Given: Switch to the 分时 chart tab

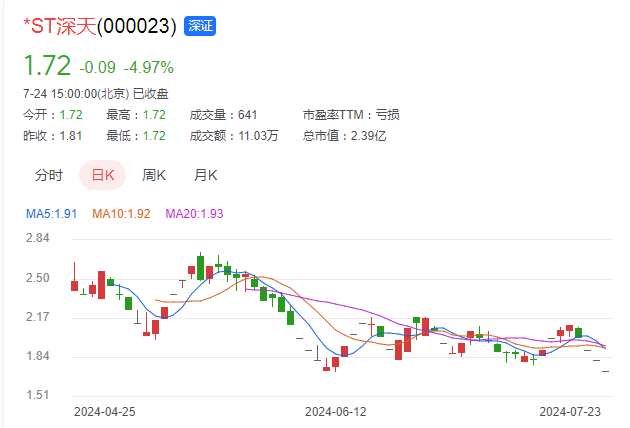Looking at the screenshot, I should tap(49, 175).
